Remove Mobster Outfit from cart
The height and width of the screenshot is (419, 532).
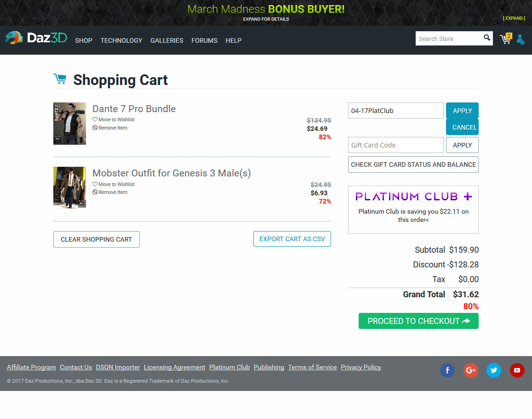(110, 192)
